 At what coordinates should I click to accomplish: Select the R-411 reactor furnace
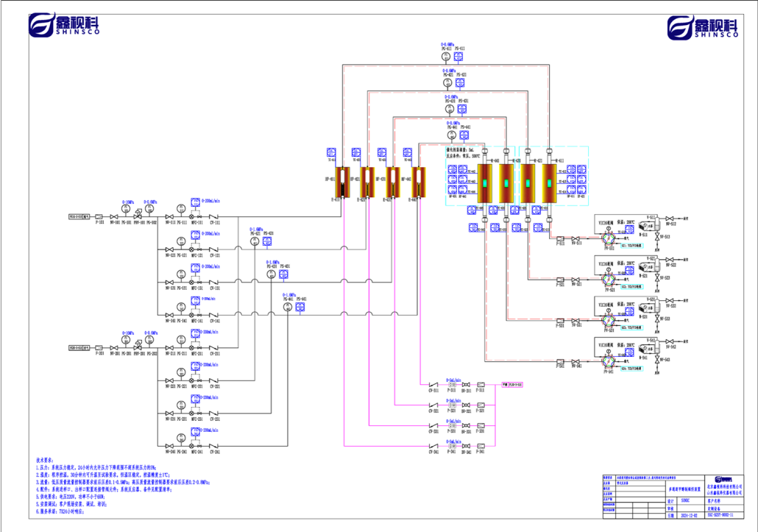[549, 184]
